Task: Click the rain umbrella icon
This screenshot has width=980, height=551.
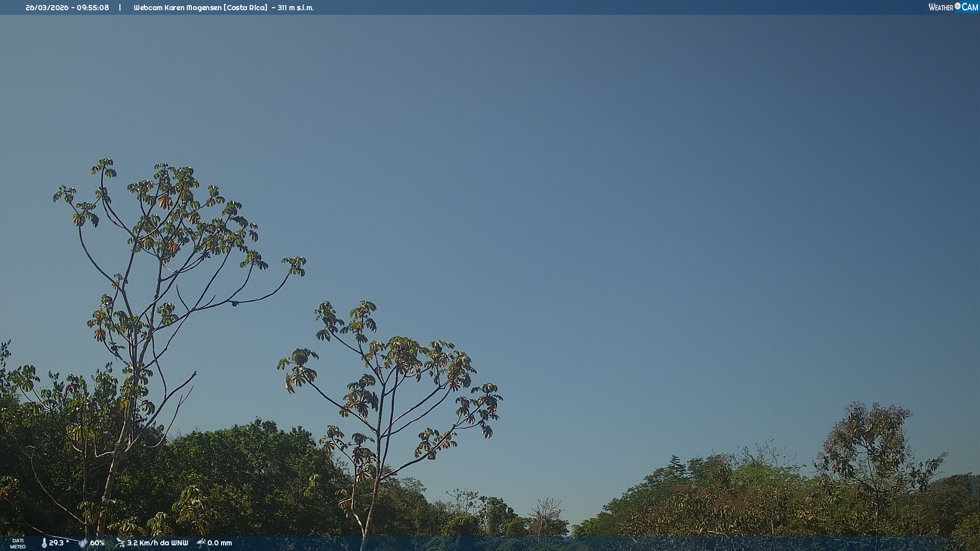Action: coord(201,543)
